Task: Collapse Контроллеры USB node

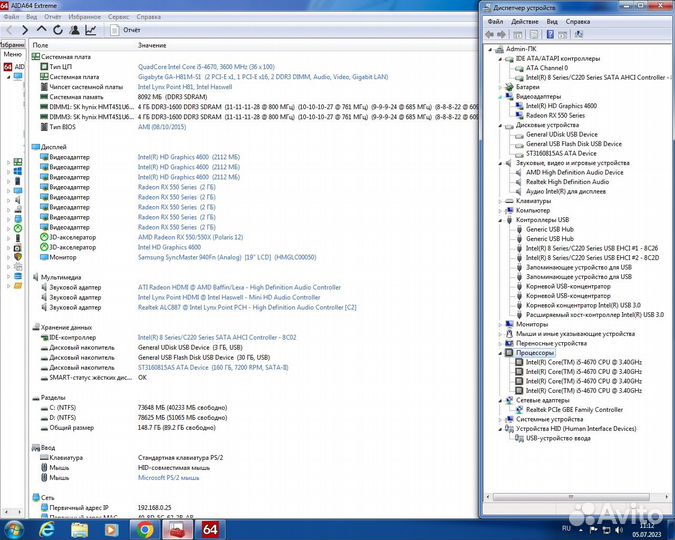Action: click(x=500, y=220)
